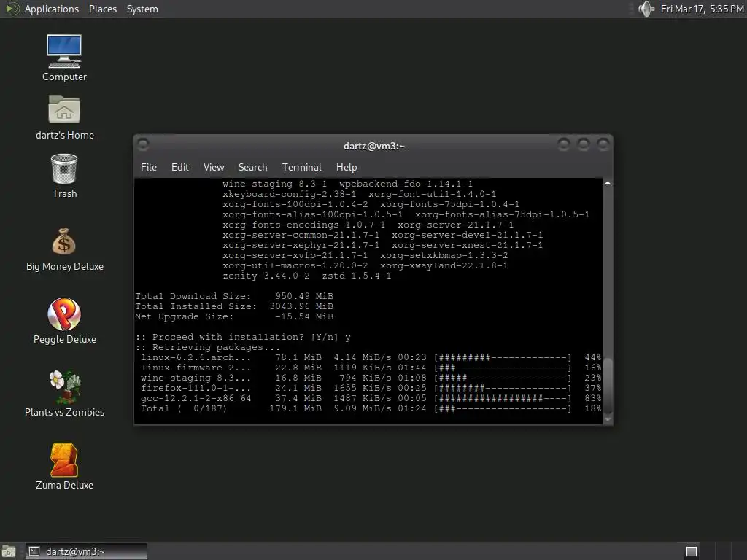Open the Applications menu in top panel
The image size is (747, 560).
(52, 9)
